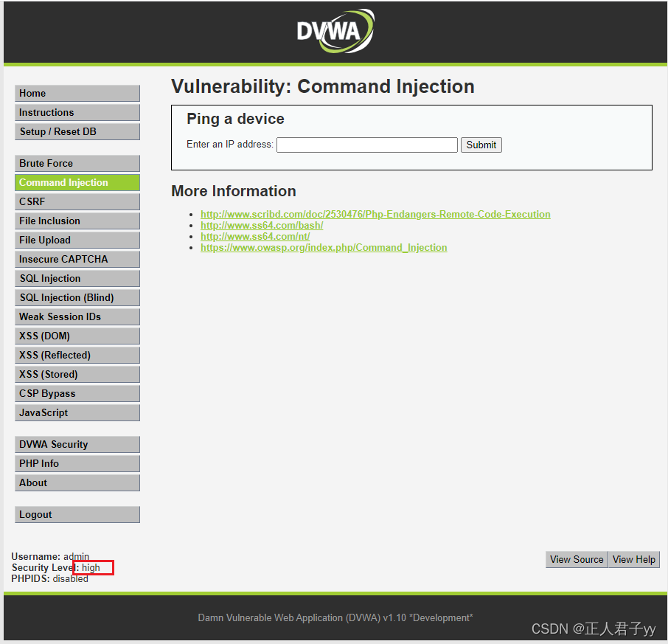
Task: Click the View Source button
Action: (577, 559)
